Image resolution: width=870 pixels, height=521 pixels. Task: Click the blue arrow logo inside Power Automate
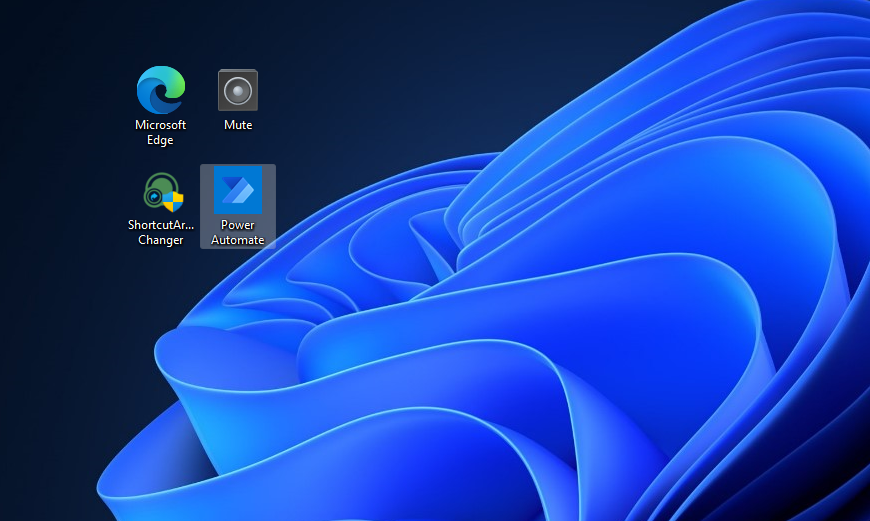coord(238,190)
